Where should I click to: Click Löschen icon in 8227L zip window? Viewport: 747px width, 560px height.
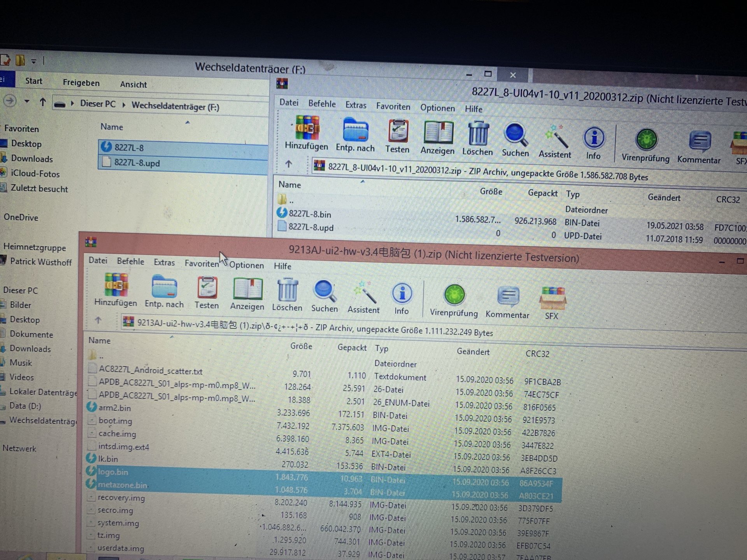(478, 134)
